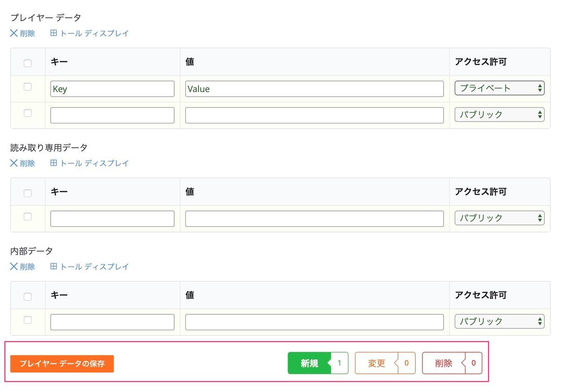Open the パブリック dropdown in 読み取り専用データ
The width and height of the screenshot is (562, 392).
[x=499, y=218]
